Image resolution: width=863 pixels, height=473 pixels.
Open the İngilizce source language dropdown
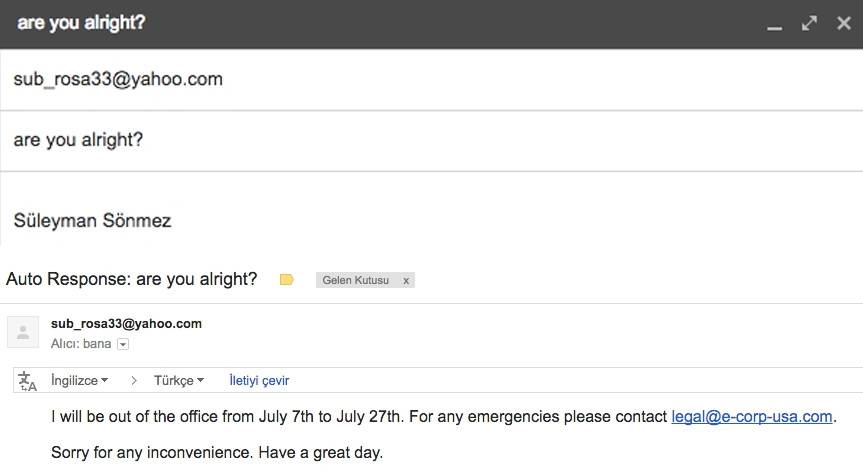coord(79,381)
